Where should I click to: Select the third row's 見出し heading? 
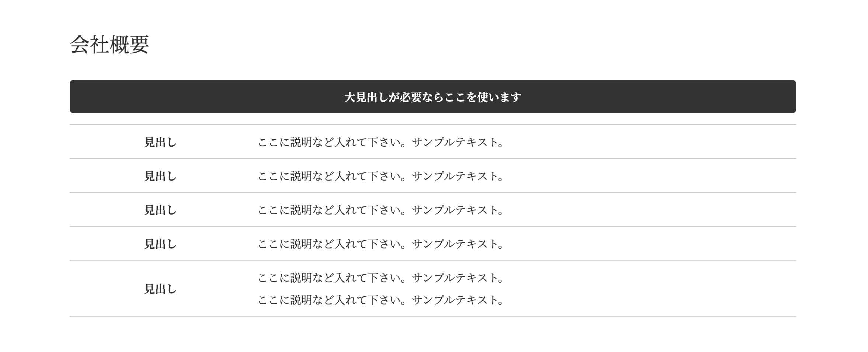point(160,210)
